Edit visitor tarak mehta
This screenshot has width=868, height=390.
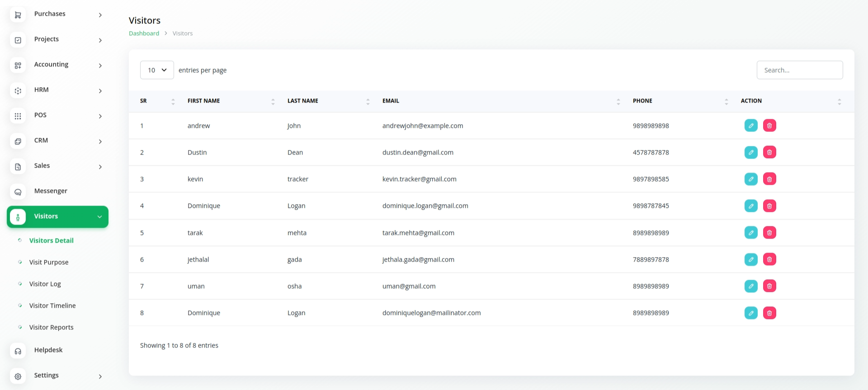751,233
